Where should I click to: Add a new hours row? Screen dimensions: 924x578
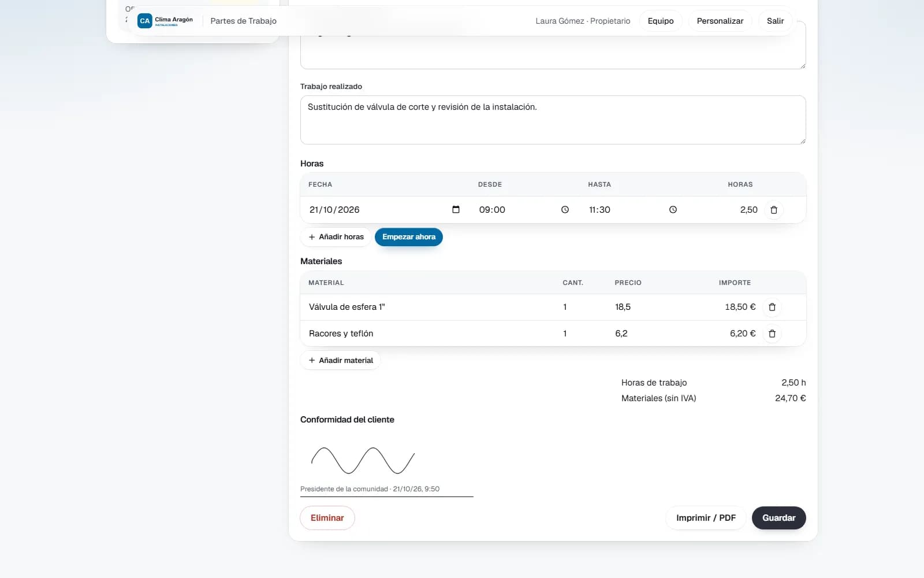[x=336, y=237]
